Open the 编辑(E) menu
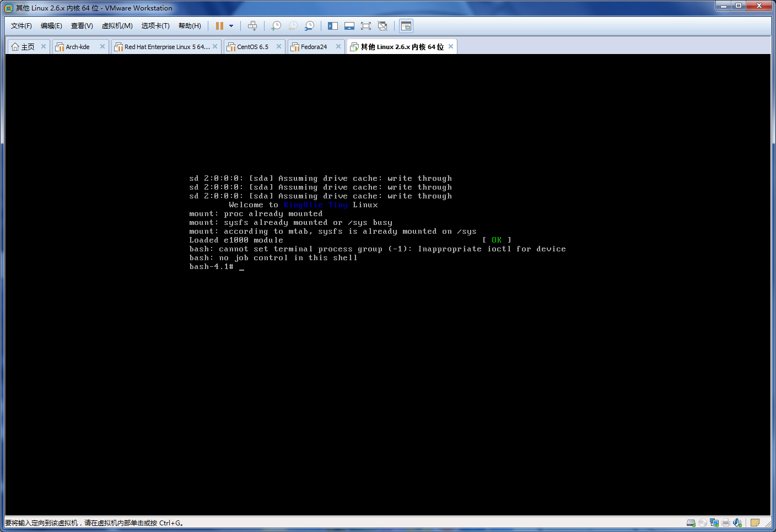Screen dimensions: 776x532 coord(51,26)
